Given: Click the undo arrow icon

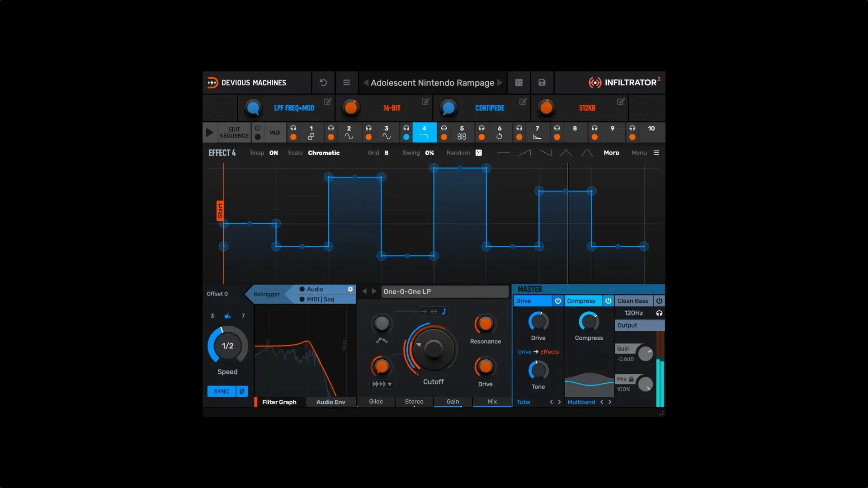Looking at the screenshot, I should point(323,83).
